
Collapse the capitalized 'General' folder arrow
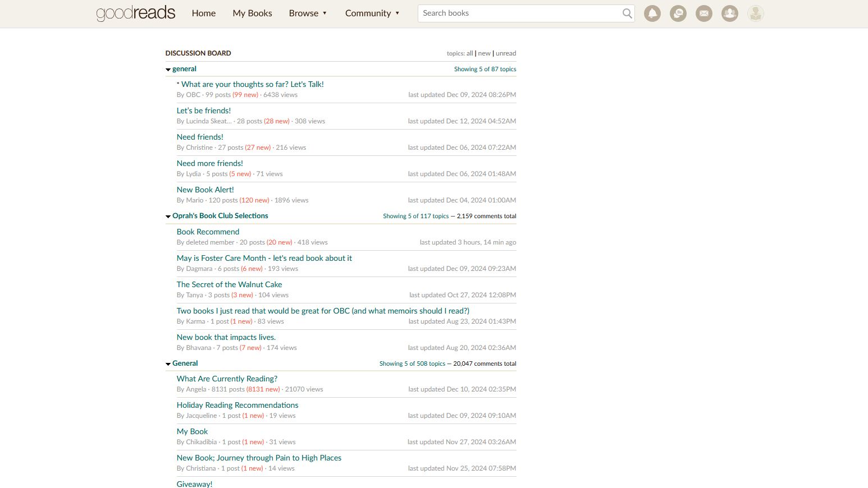[x=168, y=364]
